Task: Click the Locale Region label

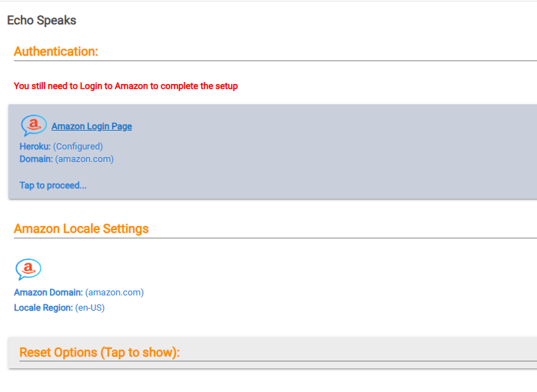Action: 43,307
